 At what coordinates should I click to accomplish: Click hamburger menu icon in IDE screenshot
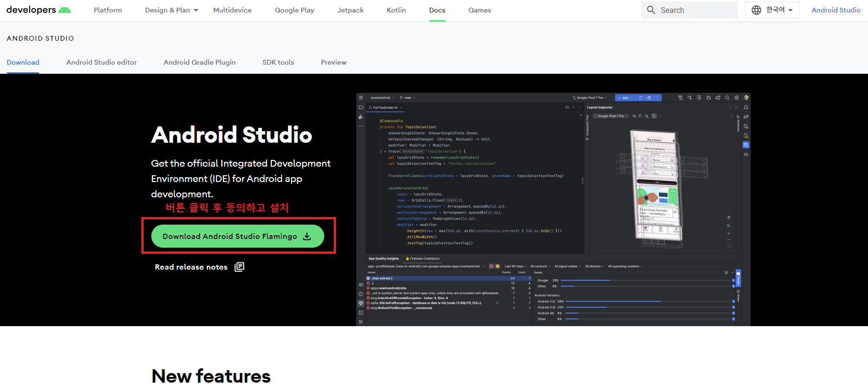click(361, 98)
